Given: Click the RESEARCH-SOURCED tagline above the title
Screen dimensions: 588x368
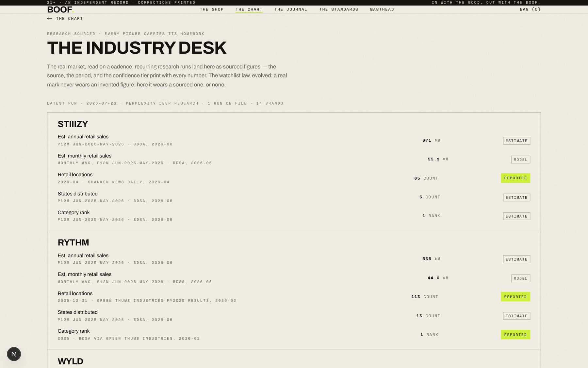Looking at the screenshot, I should click(125, 34).
